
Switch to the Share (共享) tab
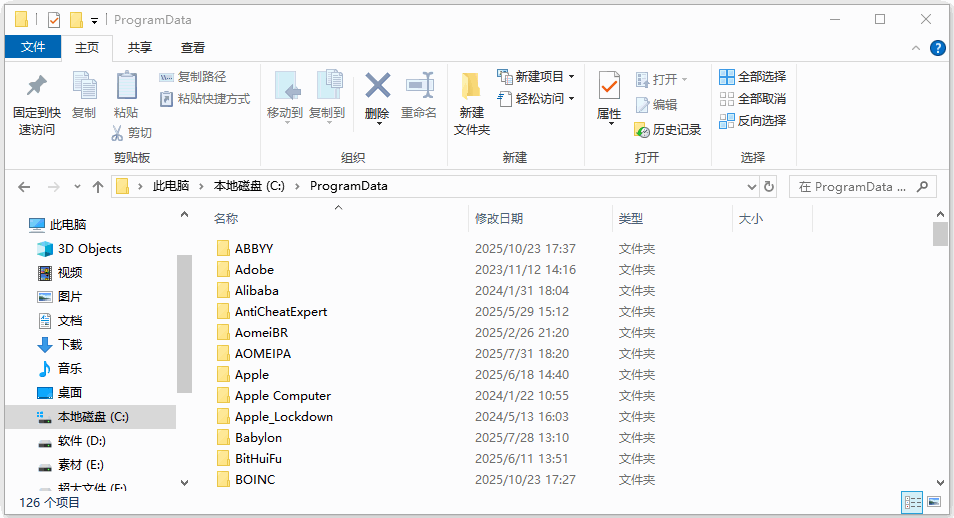tap(140, 47)
